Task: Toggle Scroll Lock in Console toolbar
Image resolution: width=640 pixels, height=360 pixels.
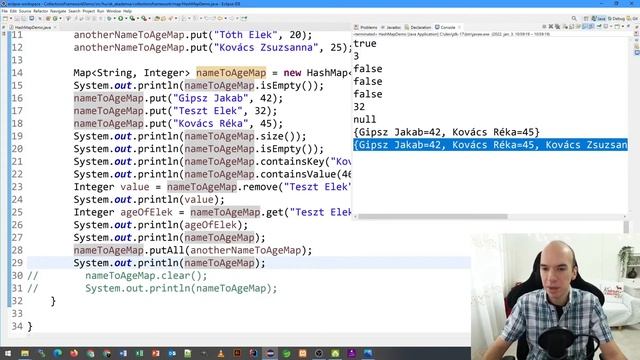Action: 571,26
